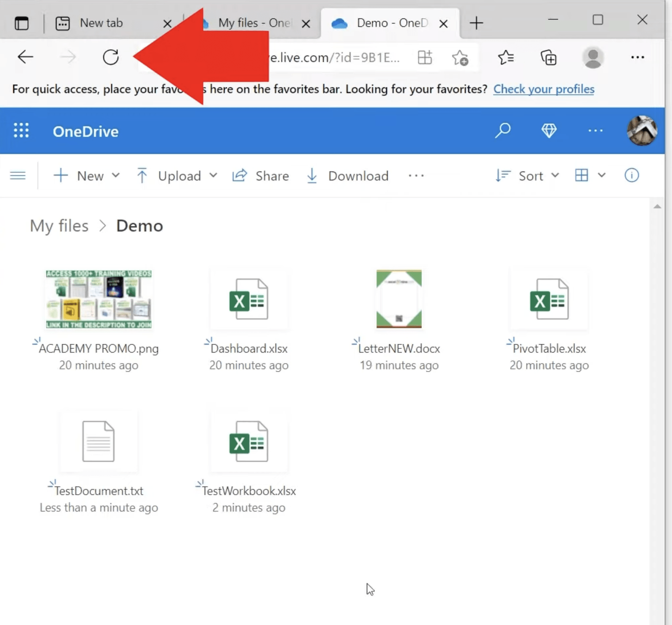Close the New tab tab
672x625 pixels.
(x=167, y=24)
